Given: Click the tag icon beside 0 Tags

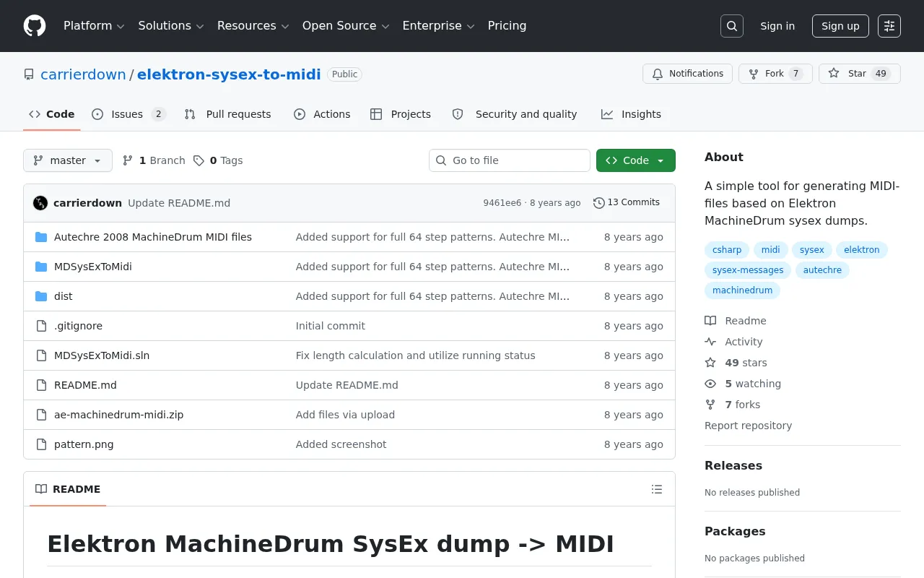Looking at the screenshot, I should (199, 160).
